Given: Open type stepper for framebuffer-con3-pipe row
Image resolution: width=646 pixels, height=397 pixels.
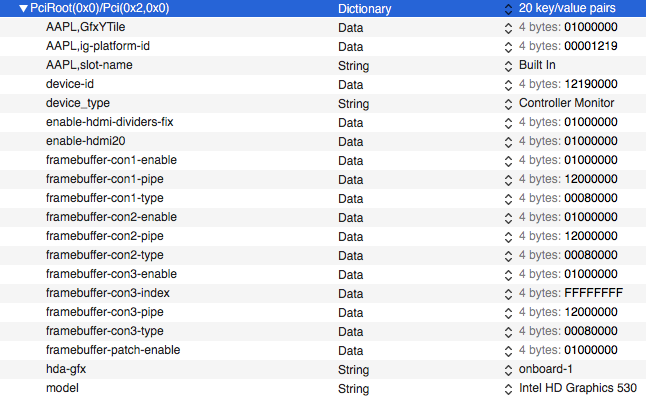Looking at the screenshot, I should pos(508,313).
